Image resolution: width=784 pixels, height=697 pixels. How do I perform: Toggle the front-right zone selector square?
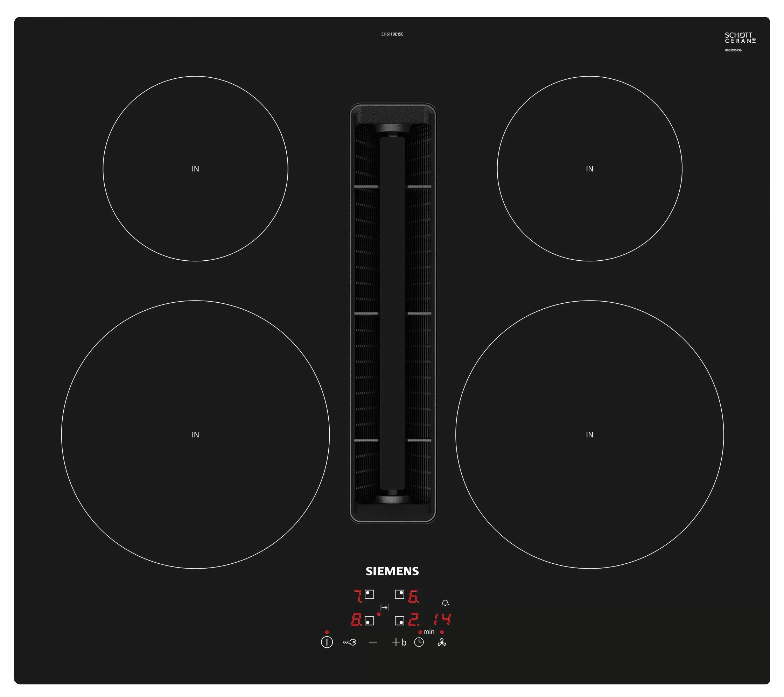point(400,621)
